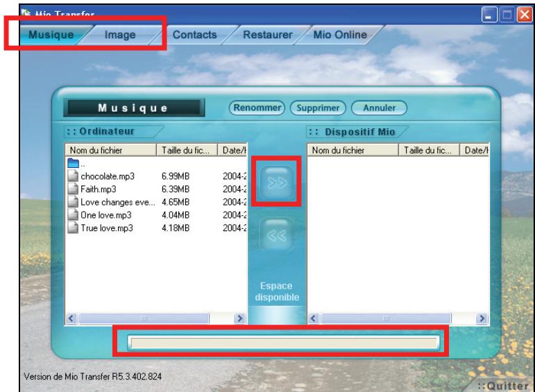
Task: Click the Renommer button
Action: click(257, 108)
